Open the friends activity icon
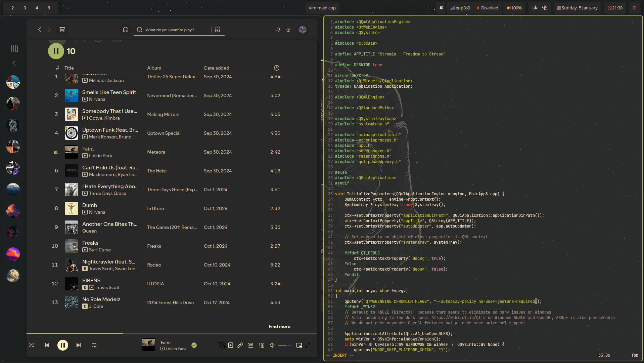 (288, 30)
